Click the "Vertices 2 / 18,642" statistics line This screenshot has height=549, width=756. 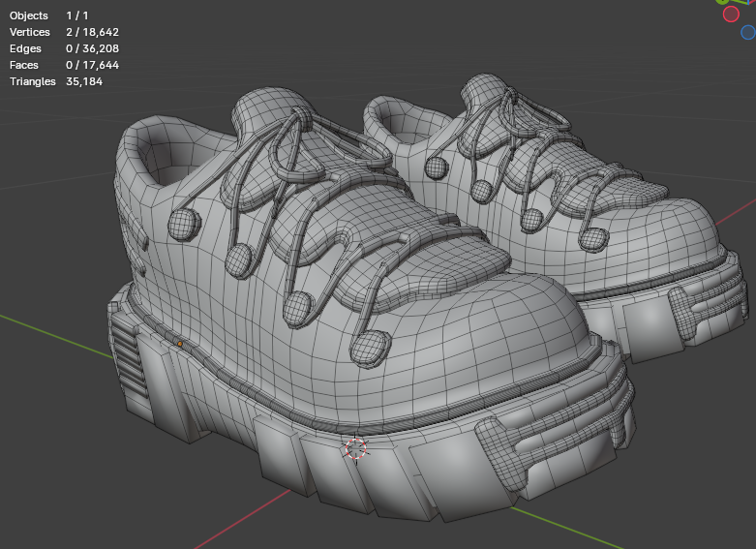(x=64, y=32)
